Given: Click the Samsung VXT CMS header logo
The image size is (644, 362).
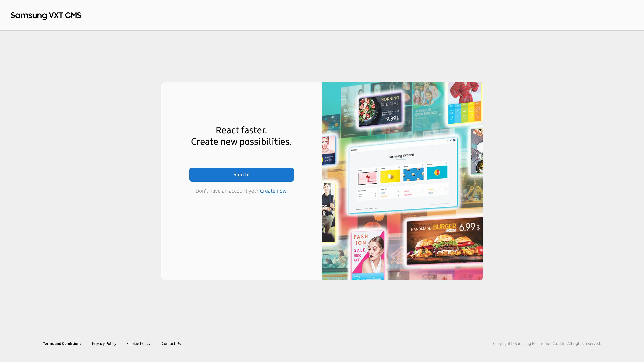Looking at the screenshot, I should 46,15.
